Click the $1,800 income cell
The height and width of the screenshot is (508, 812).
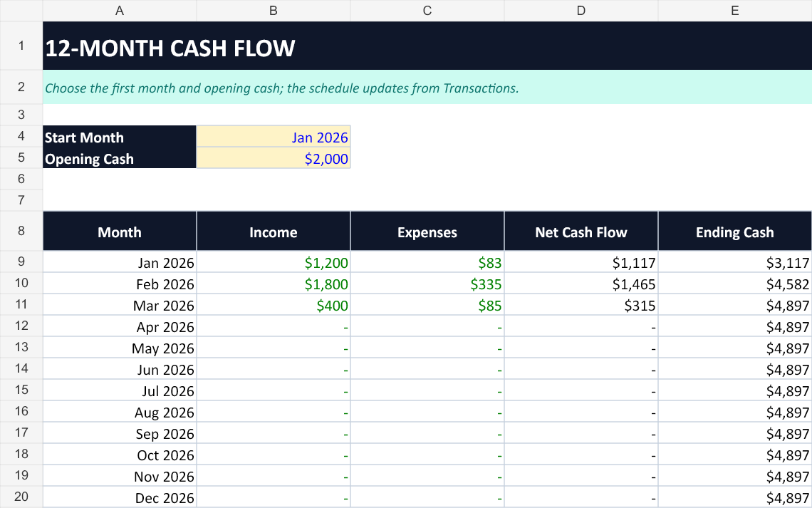click(x=274, y=284)
